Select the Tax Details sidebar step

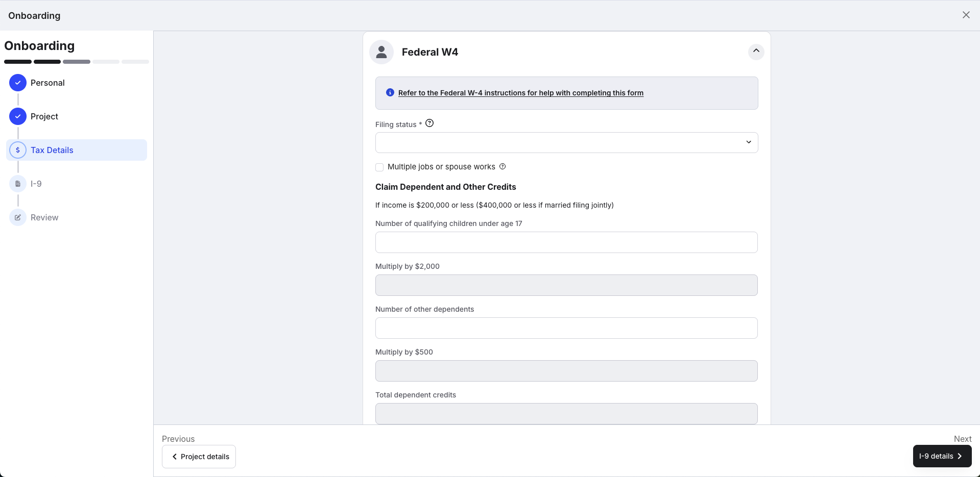(77, 150)
